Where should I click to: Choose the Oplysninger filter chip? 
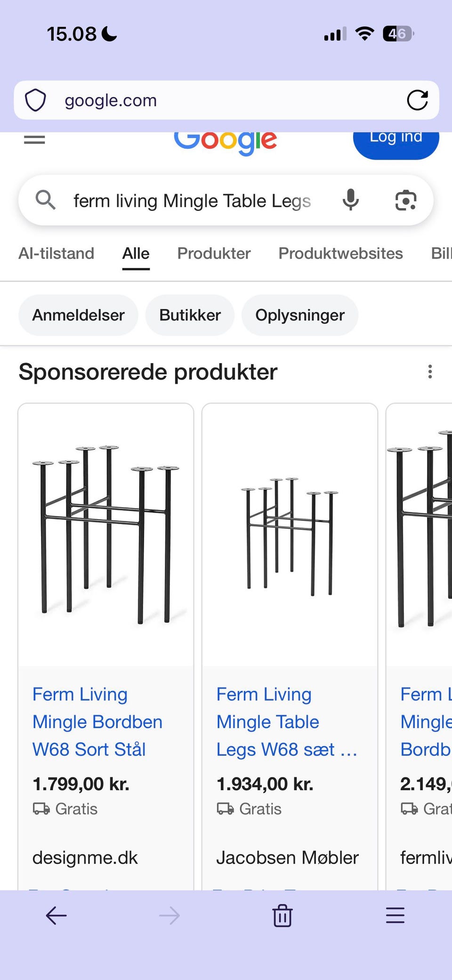coord(300,315)
